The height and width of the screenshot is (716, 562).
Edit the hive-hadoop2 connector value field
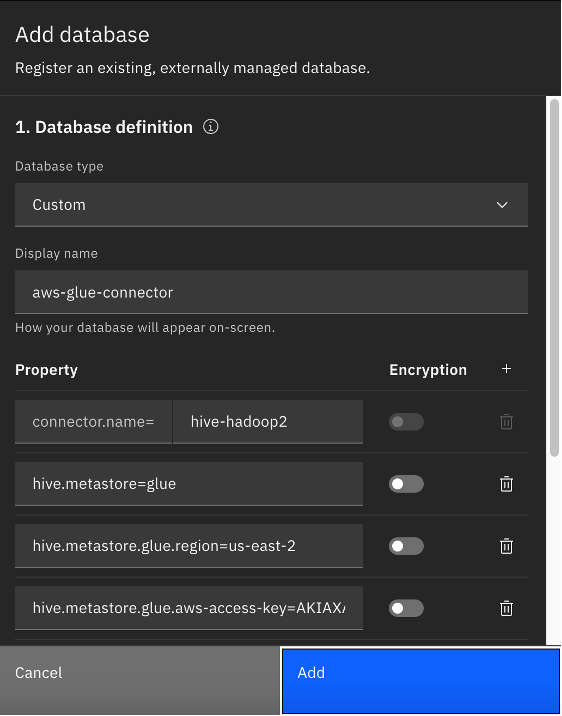click(x=268, y=421)
